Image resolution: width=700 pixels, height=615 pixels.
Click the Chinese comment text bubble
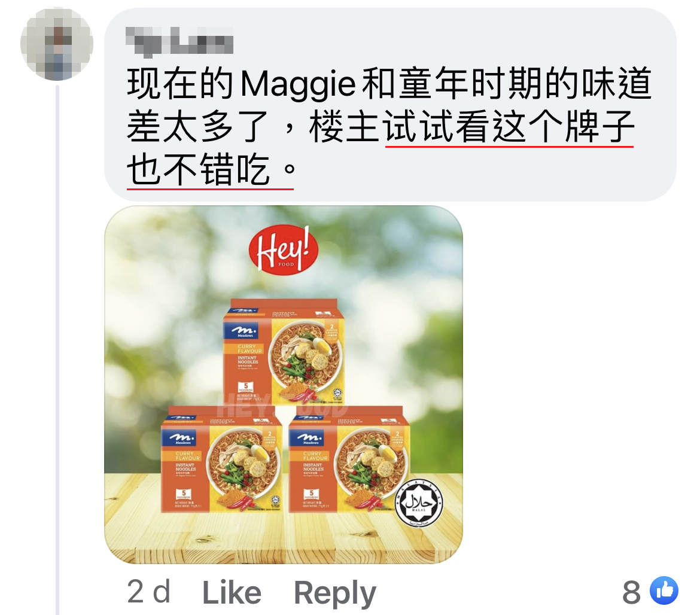pyautogui.click(x=390, y=105)
